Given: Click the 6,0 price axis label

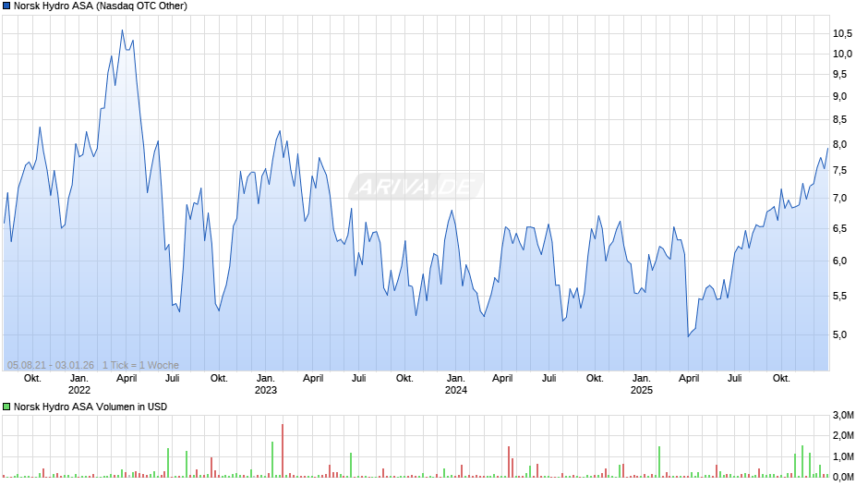Looking at the screenshot, I should (839, 261).
